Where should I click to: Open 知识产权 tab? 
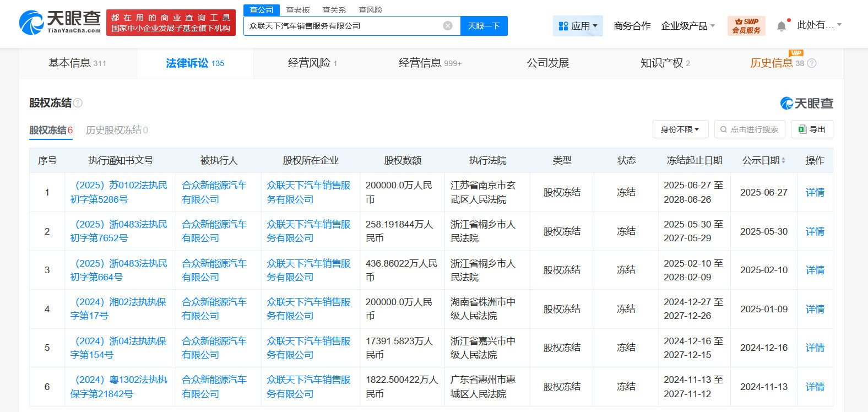[x=665, y=63]
